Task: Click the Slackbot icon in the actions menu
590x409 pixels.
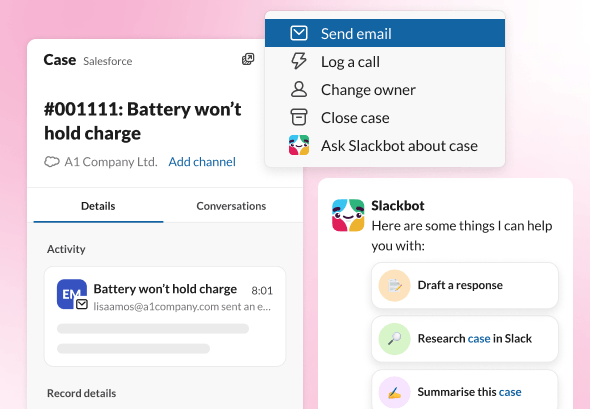Action: pyautogui.click(x=299, y=145)
